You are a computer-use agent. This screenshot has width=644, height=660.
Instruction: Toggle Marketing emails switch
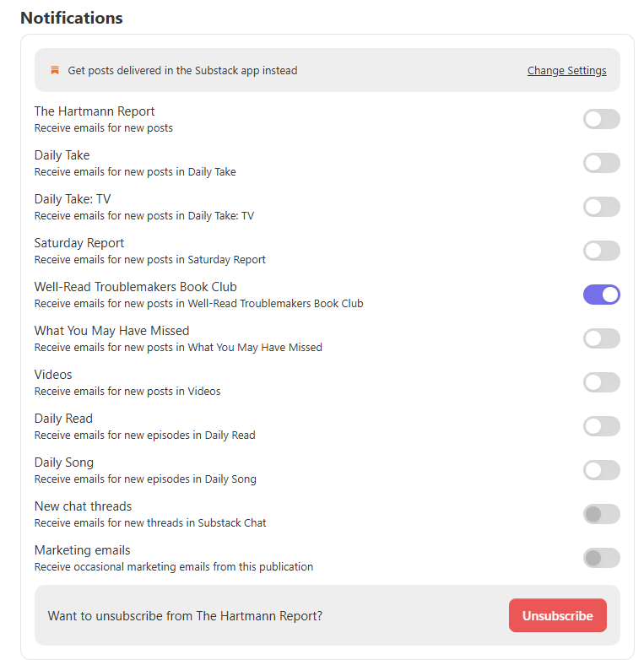pos(602,558)
